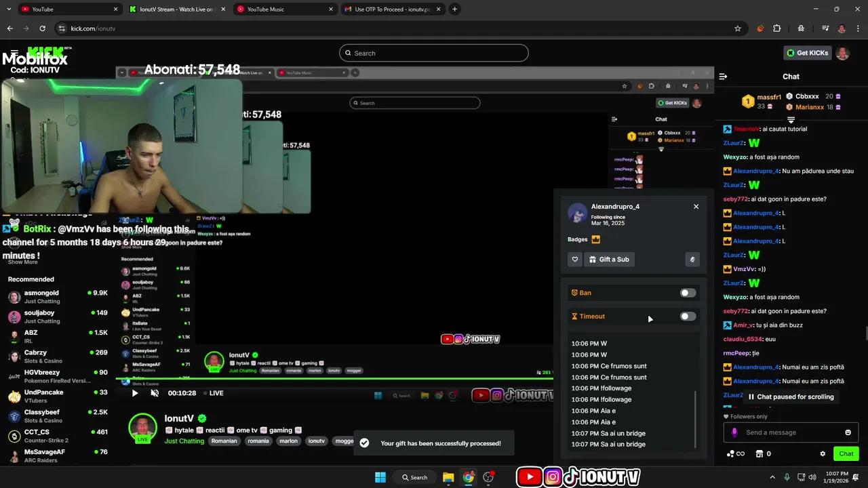Resume chat via Chat paused for scrolling
Screen dimensions: 868x488
(x=791, y=396)
